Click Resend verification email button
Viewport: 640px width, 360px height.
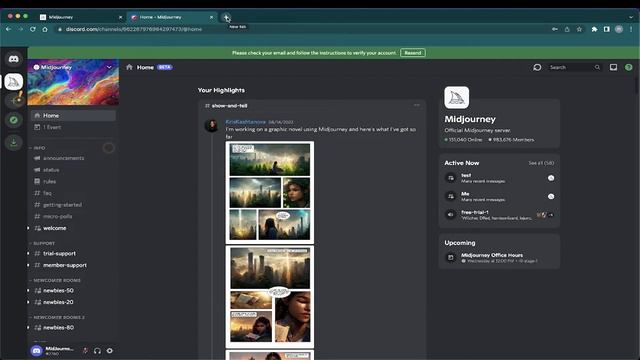pos(413,53)
